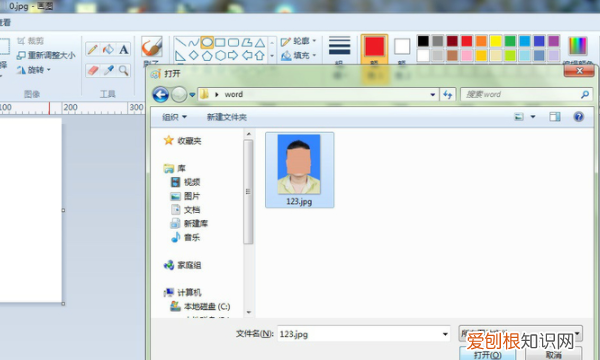Image resolution: width=600 pixels, height=360 pixels.
Task: Open the file type filter dropdown
Action: 520,334
